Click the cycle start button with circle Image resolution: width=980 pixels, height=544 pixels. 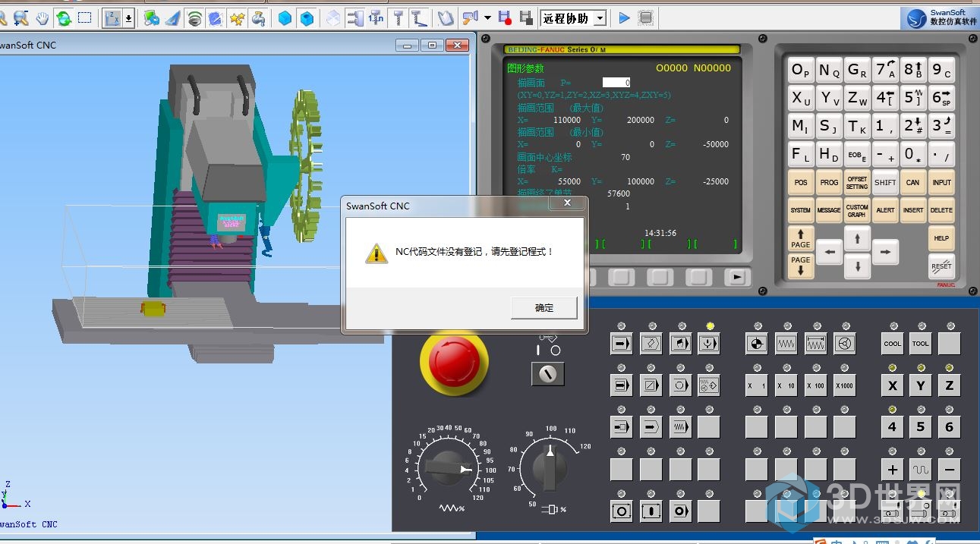pos(622,511)
